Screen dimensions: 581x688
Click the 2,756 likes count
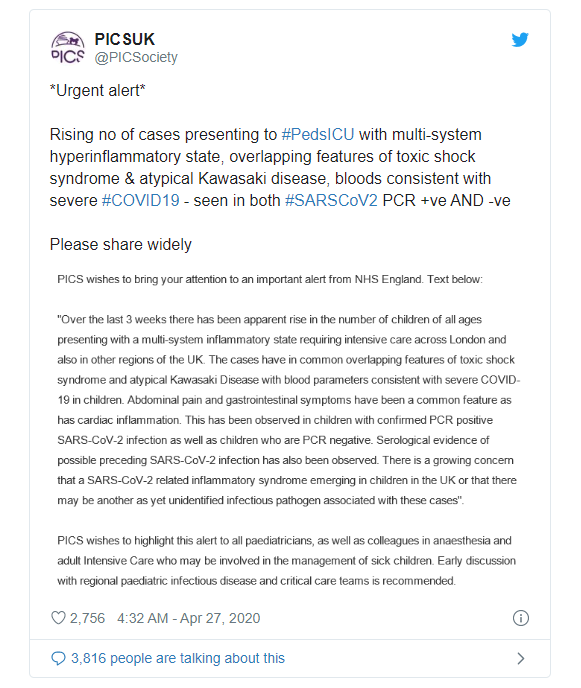point(87,618)
